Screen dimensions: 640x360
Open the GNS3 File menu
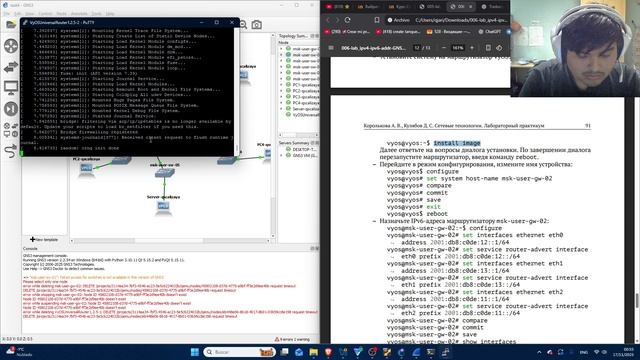point(6,14)
